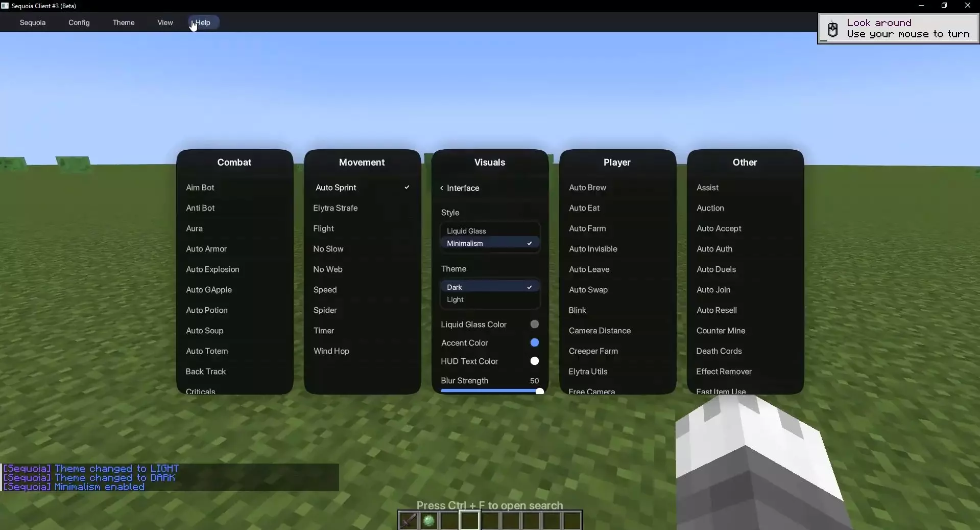
Task: Select Minimalism style option
Action: click(490, 243)
